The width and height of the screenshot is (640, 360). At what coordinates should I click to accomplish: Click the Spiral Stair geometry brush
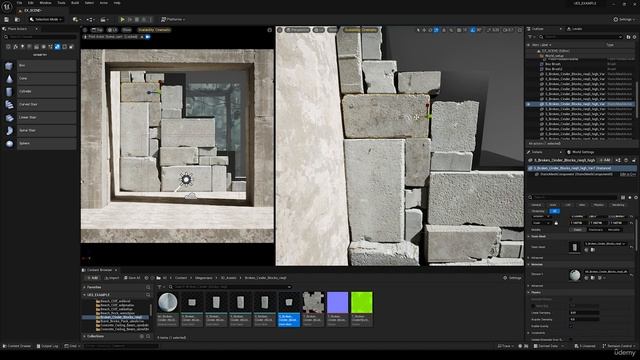39,131
